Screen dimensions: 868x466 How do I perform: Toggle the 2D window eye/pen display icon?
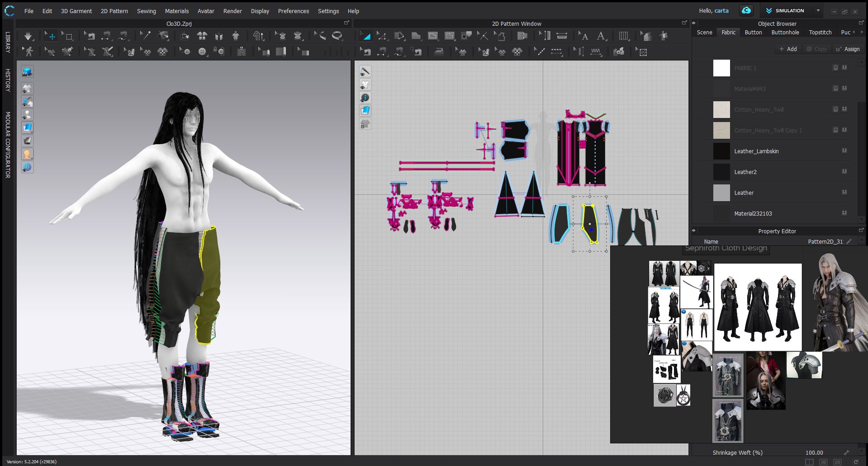point(365,71)
